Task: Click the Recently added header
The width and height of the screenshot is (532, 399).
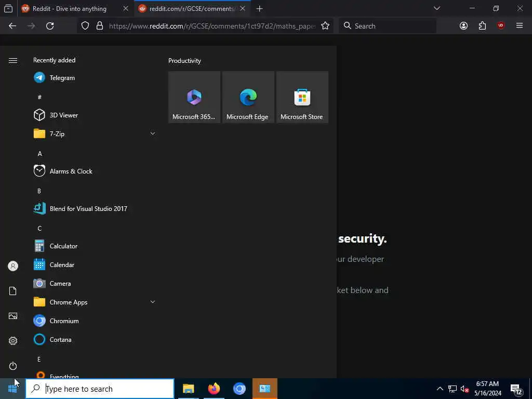Action: tap(54, 60)
